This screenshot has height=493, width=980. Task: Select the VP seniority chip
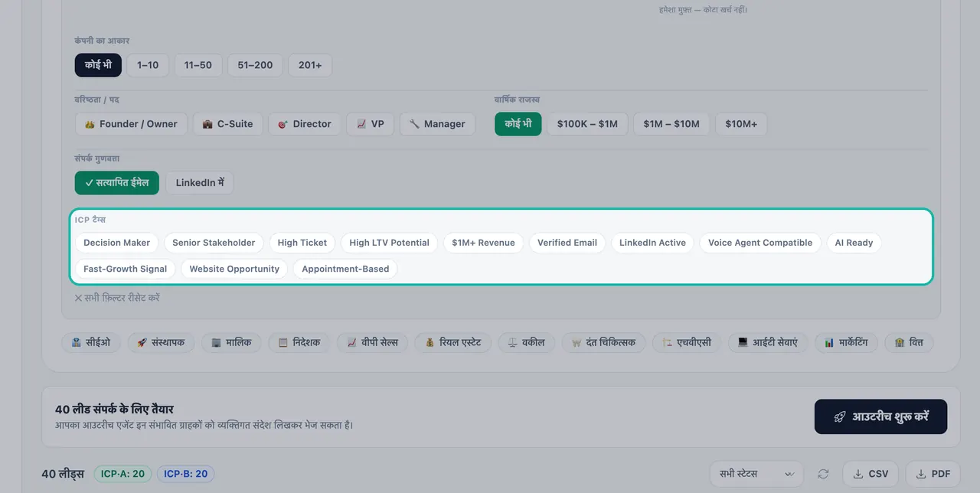pyautogui.click(x=371, y=124)
